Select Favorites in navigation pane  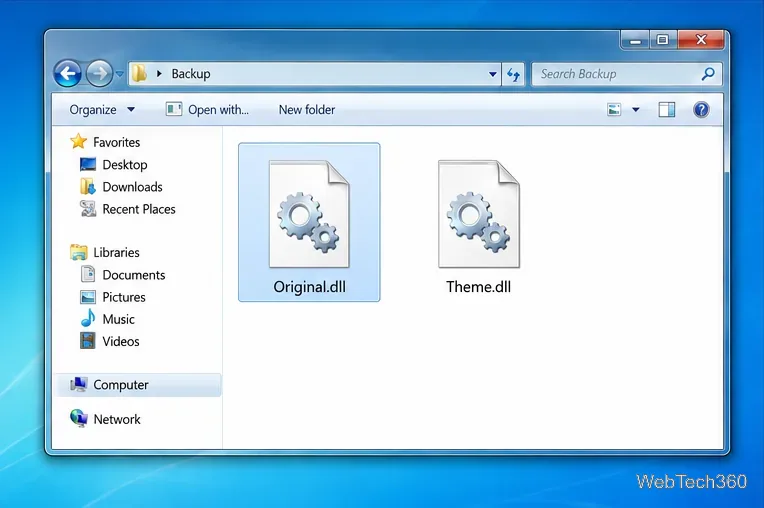[x=116, y=142]
